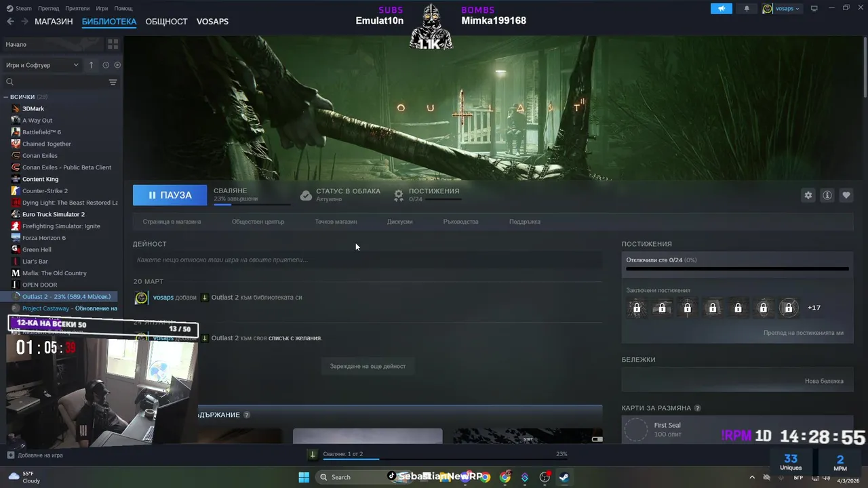Select Chained Together in library
This screenshot has height=488, width=868.
coord(47,144)
